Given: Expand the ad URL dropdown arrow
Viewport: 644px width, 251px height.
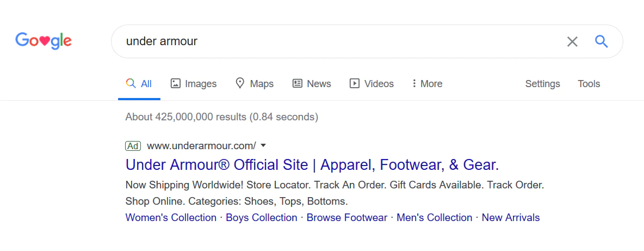Looking at the screenshot, I should coord(263,145).
